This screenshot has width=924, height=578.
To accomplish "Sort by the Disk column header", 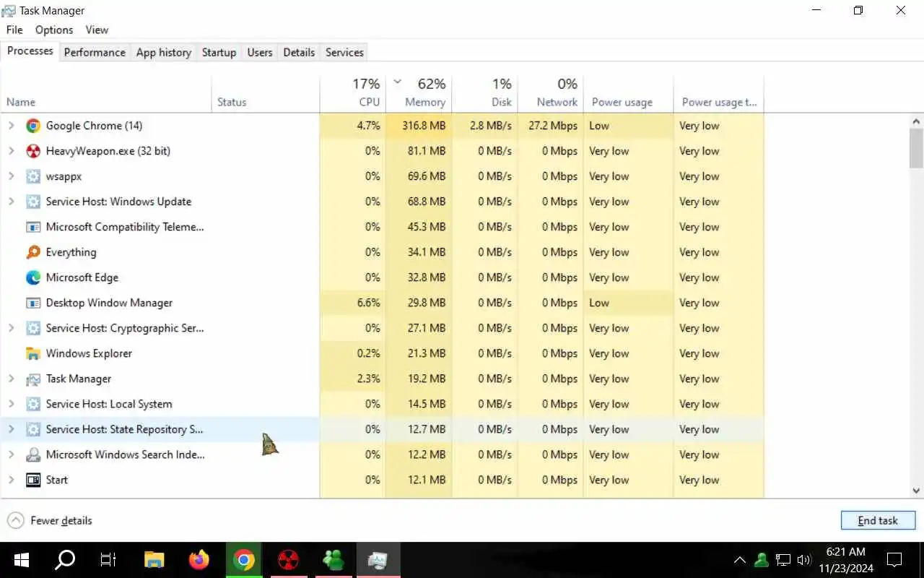I will click(485, 92).
